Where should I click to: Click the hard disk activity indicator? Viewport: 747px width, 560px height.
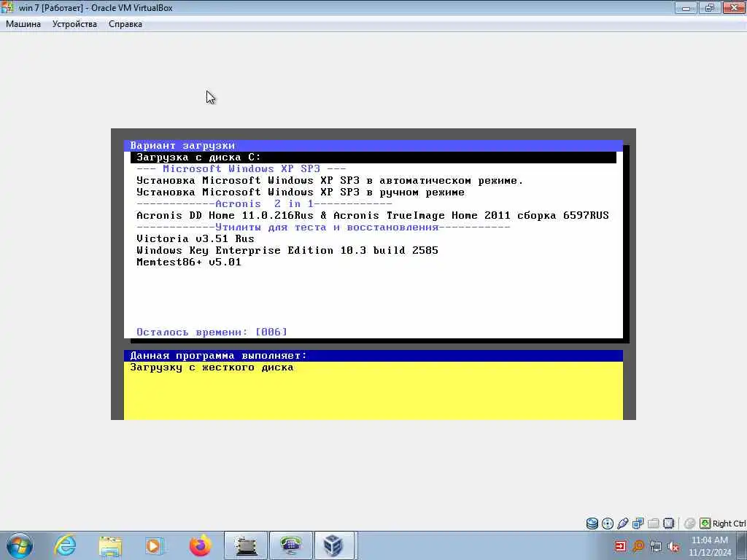point(592,524)
